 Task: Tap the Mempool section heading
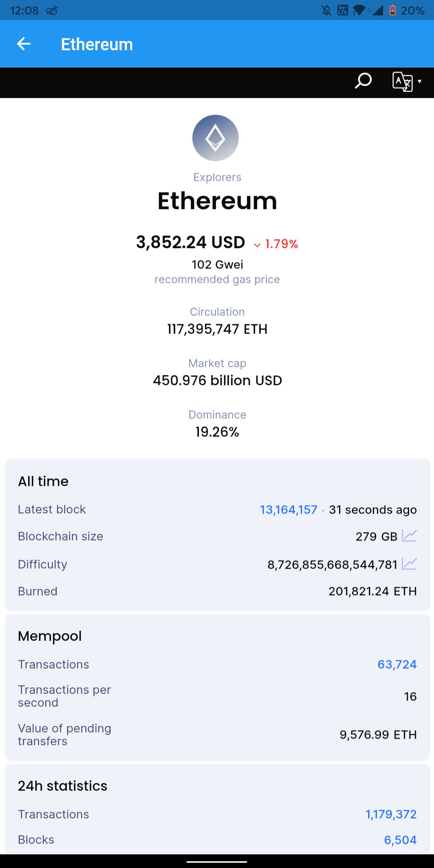[50, 636]
